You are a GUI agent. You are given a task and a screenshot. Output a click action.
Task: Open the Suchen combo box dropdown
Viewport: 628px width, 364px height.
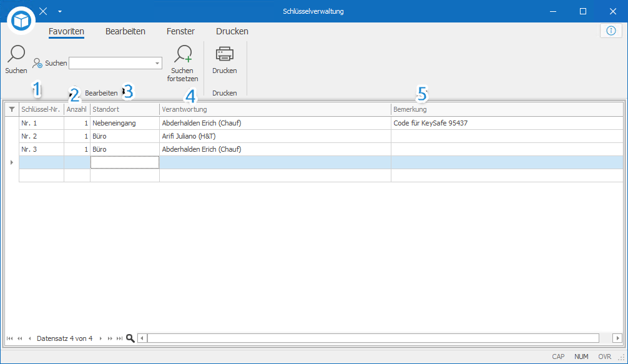click(157, 63)
